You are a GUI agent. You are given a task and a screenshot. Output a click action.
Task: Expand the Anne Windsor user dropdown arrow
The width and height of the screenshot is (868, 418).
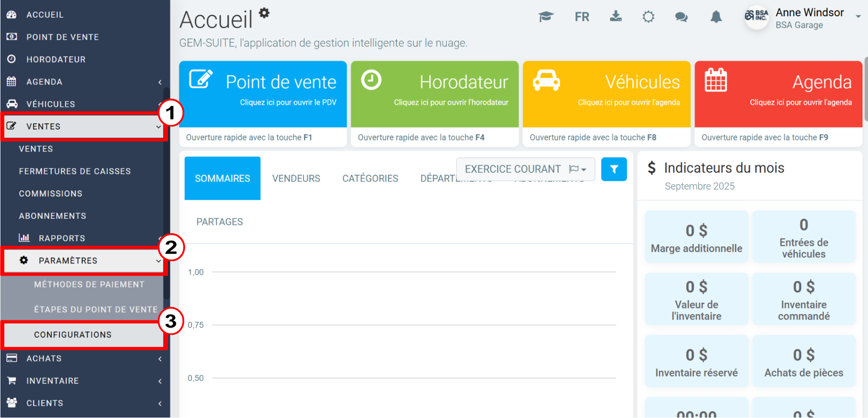tap(858, 16)
